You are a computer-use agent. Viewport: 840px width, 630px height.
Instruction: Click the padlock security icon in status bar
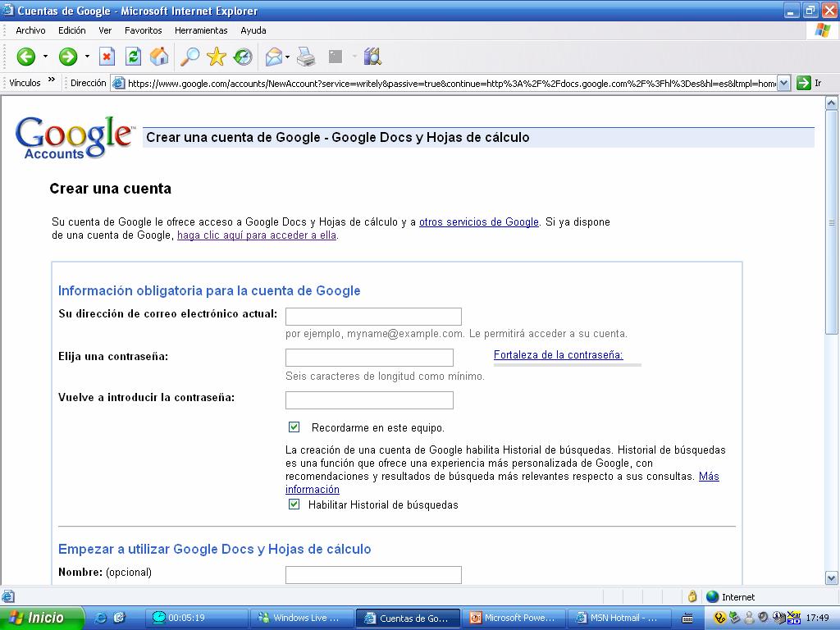[692, 596]
